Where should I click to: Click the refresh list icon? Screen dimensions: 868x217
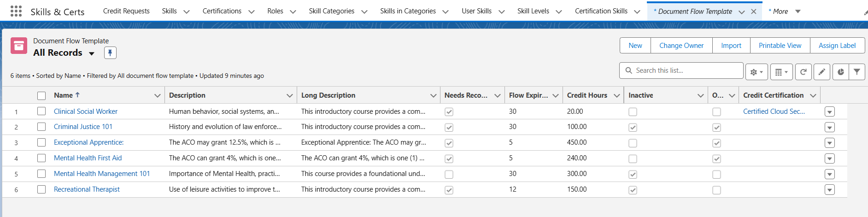(x=803, y=72)
